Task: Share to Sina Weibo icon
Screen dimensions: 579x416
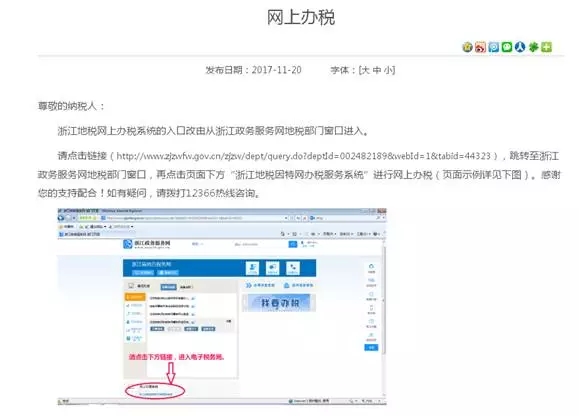Action: point(480,47)
